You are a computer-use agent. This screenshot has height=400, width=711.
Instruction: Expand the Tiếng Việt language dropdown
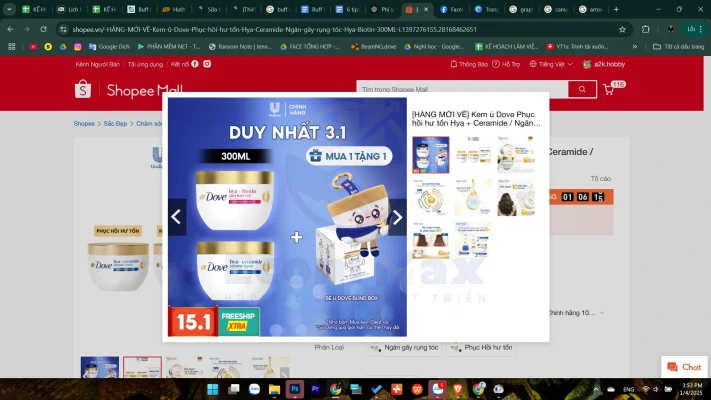pos(551,64)
